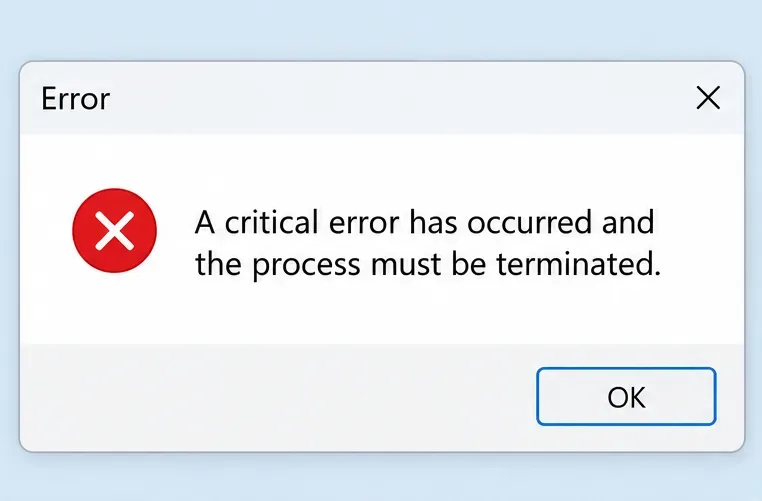Click the light blue background outside the dialog
Screen dimensions: 762x501
[381, 29]
